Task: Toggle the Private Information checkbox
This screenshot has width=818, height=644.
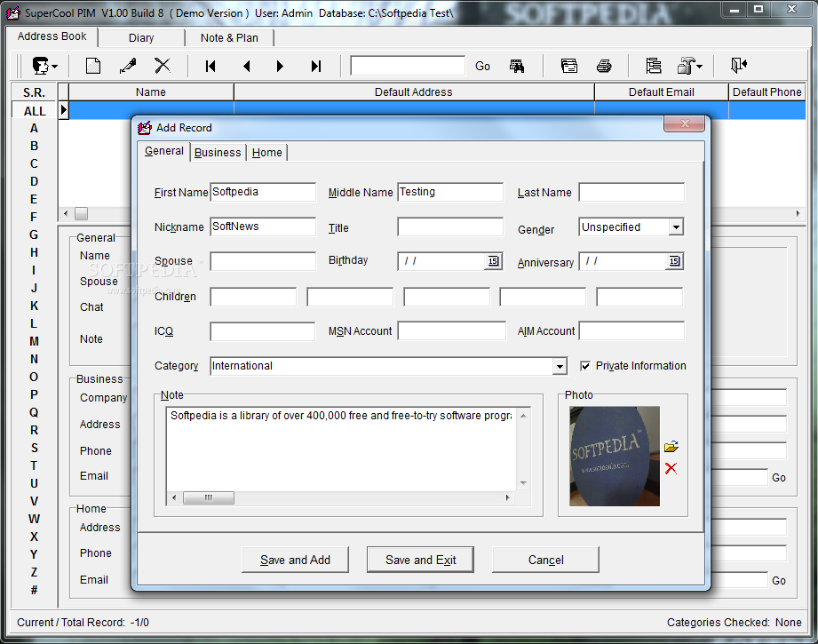Action: pos(585,366)
